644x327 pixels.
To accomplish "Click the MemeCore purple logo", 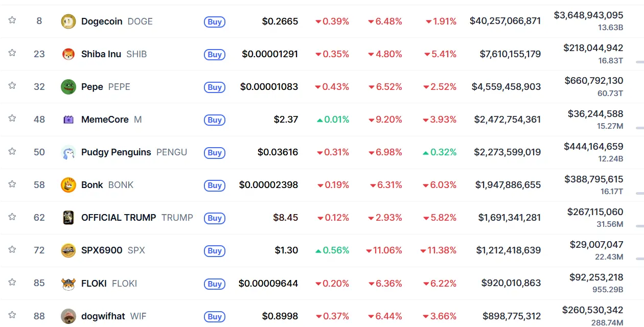I will 68,120.
